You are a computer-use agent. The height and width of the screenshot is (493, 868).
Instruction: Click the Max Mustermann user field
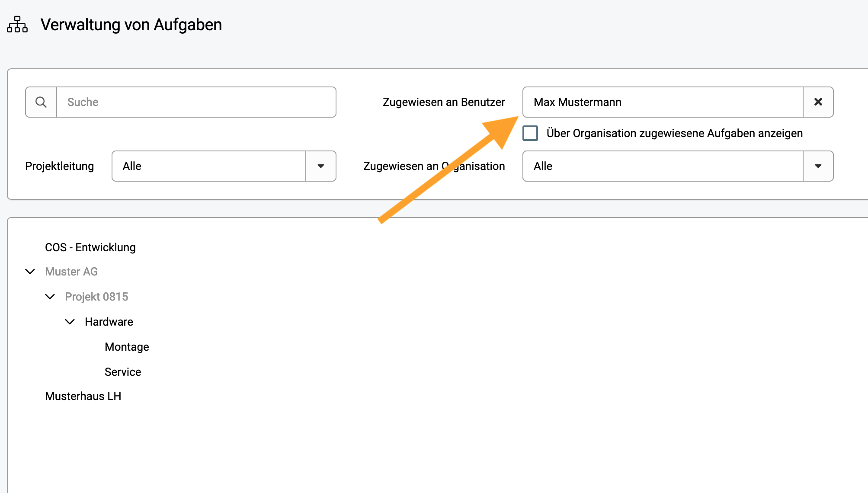click(663, 102)
